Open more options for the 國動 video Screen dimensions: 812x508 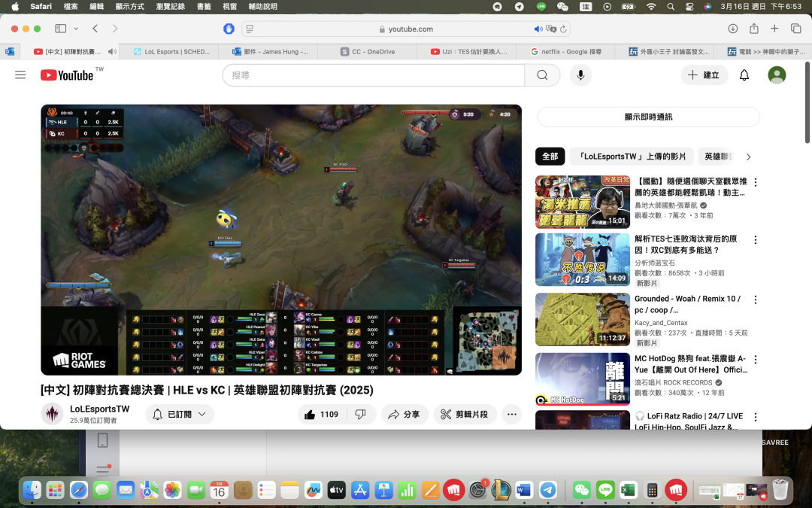click(x=756, y=182)
